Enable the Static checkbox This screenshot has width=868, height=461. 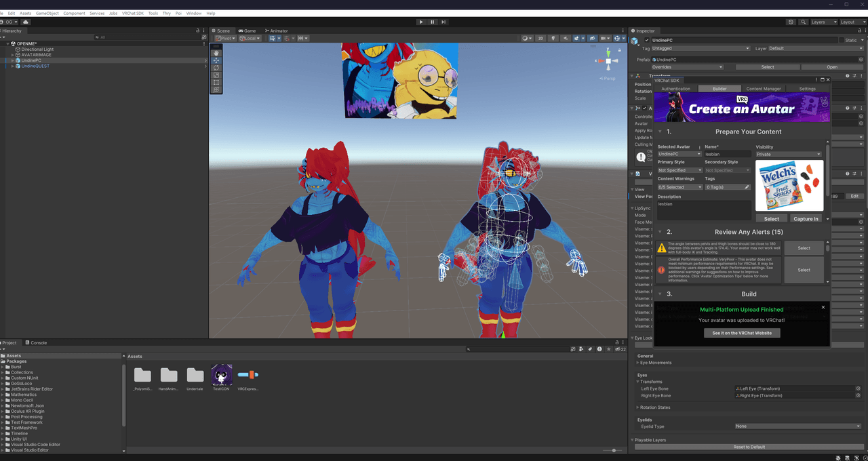(x=842, y=41)
